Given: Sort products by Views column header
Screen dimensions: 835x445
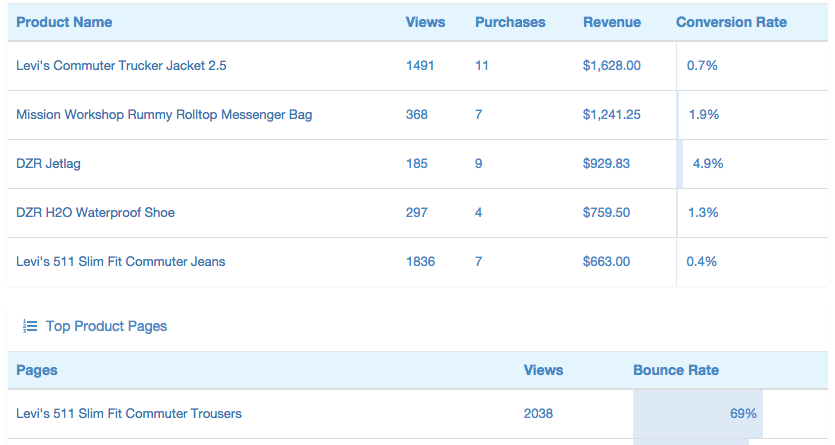Looking at the screenshot, I should pos(425,22).
